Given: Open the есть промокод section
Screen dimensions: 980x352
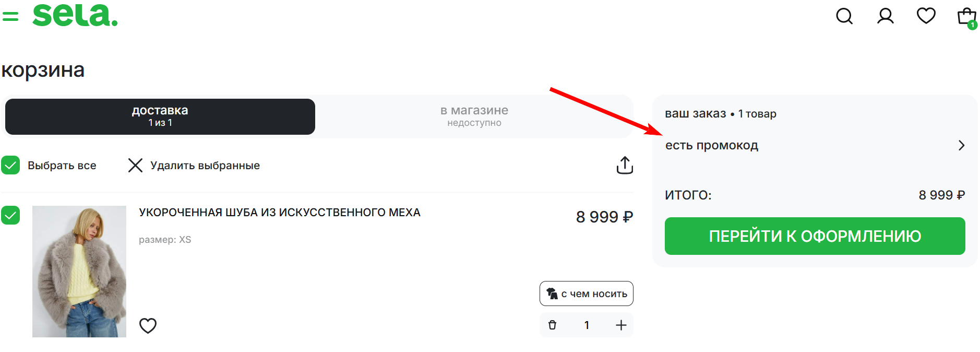Looking at the screenshot, I should pos(712,145).
